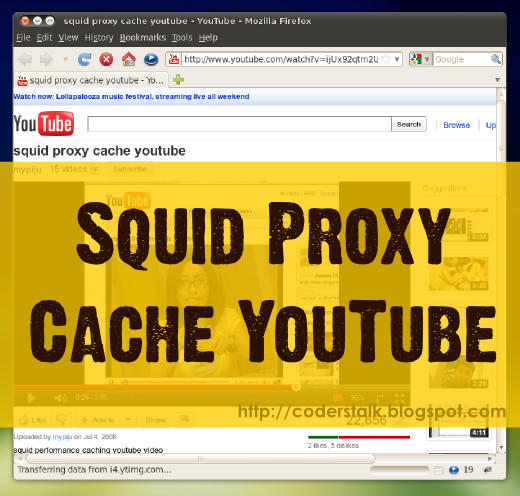Mute the video with the volume icon
Viewport: 520px width, 496px height.
[60, 398]
